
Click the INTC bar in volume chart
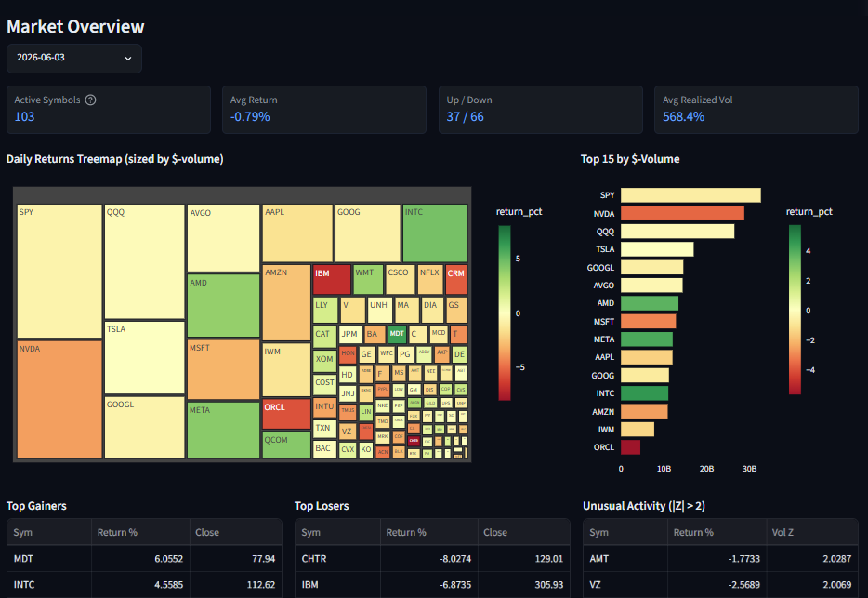point(644,393)
